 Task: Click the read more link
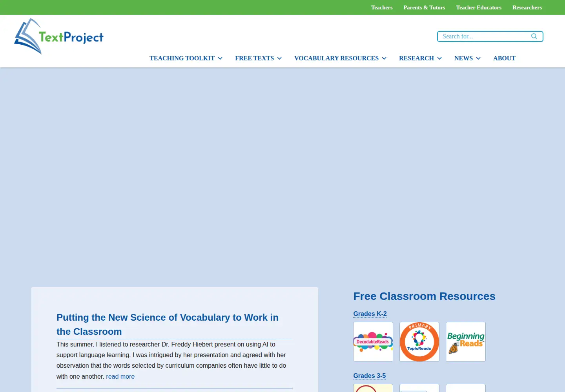coord(120,376)
